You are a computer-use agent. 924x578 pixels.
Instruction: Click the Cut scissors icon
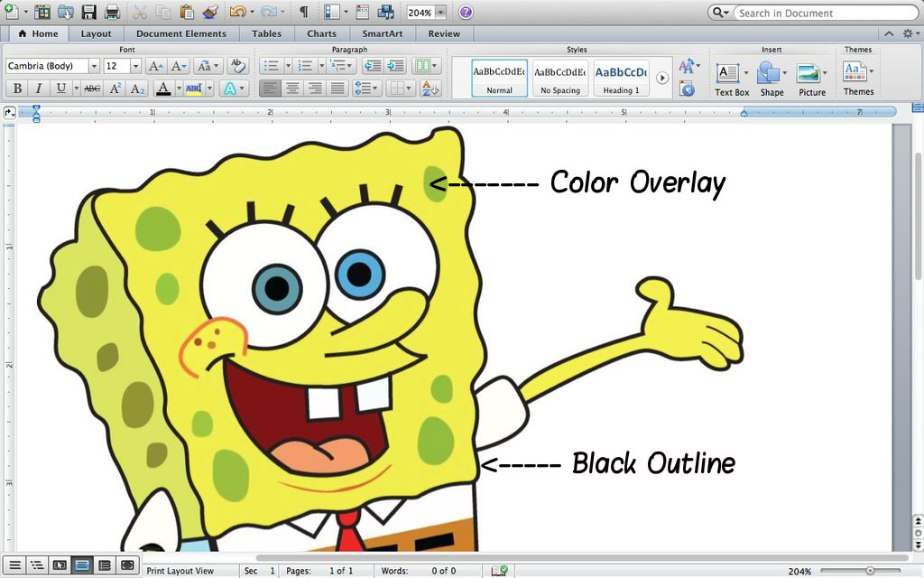(140, 12)
